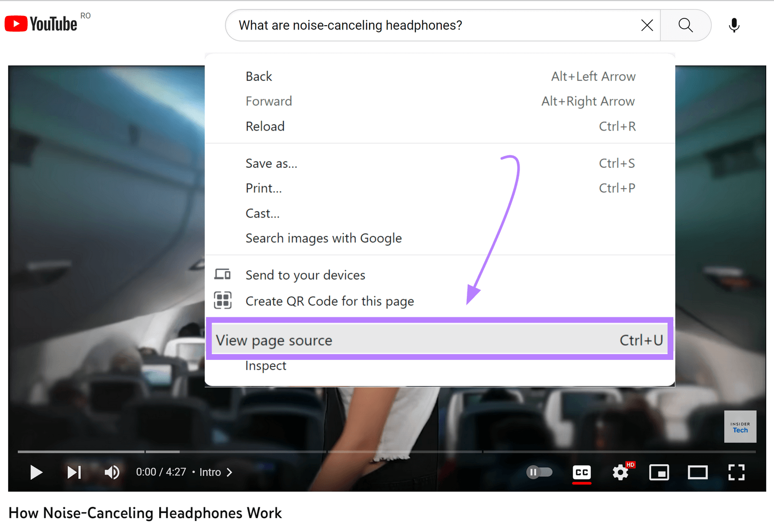Enter fullscreen mode
The height and width of the screenshot is (532, 774).
pyautogui.click(x=736, y=473)
